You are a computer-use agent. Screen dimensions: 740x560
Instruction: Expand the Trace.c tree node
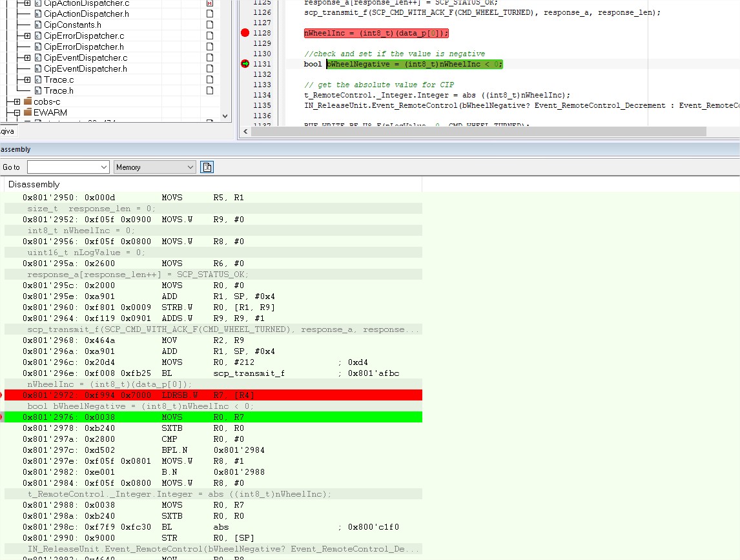(27, 80)
